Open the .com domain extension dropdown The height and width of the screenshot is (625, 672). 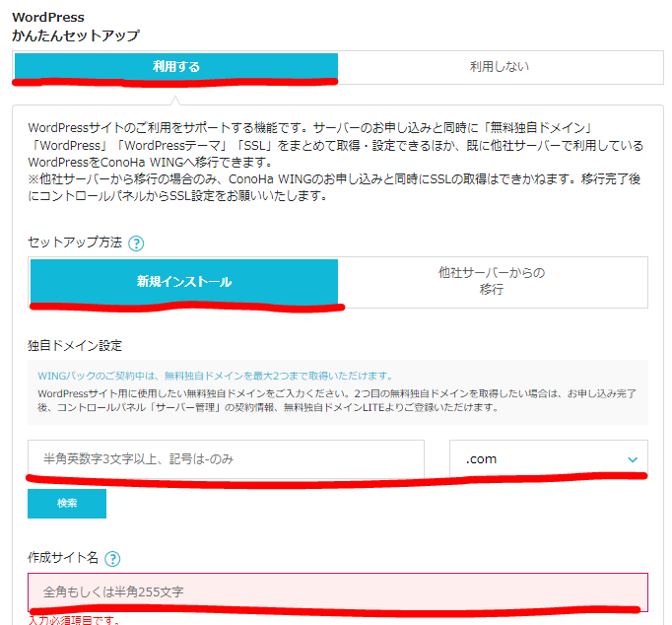click(549, 459)
